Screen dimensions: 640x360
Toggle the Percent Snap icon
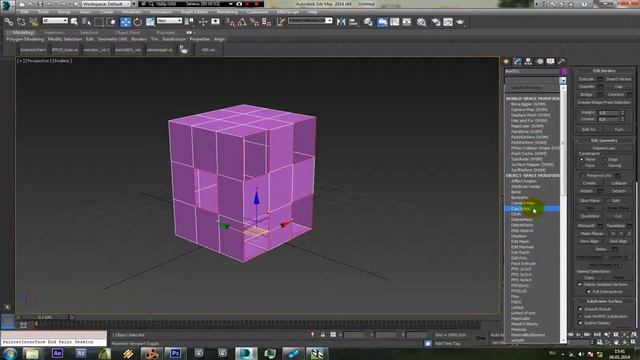pos(254,22)
